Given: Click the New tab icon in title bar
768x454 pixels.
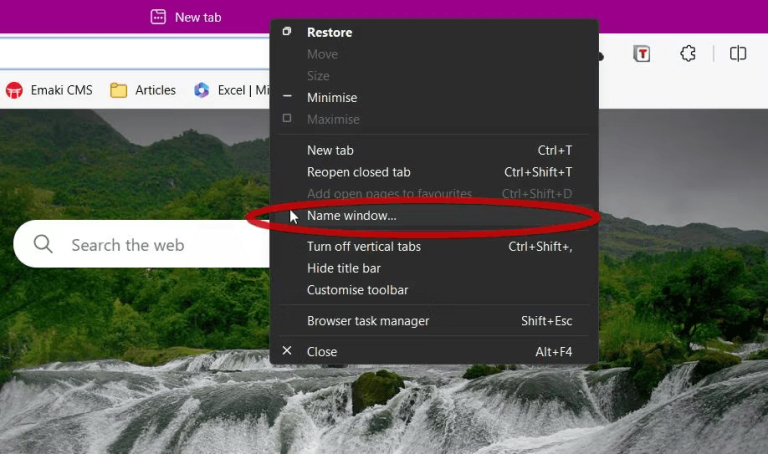Looking at the screenshot, I should [x=158, y=17].
